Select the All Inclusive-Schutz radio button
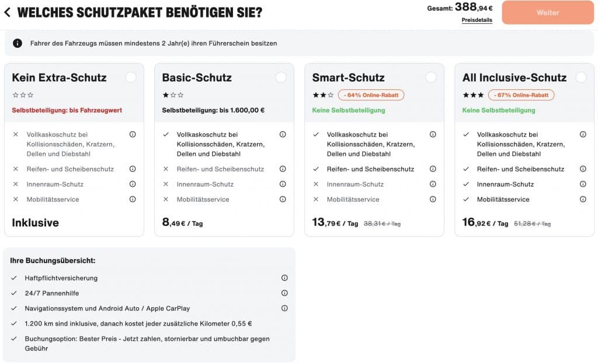598x364 pixels. [581, 77]
